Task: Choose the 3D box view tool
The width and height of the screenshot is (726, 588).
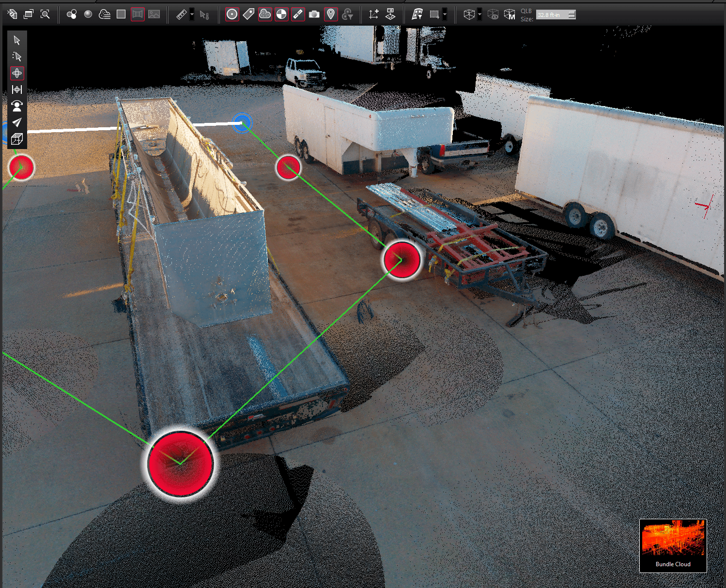Action: click(17, 139)
